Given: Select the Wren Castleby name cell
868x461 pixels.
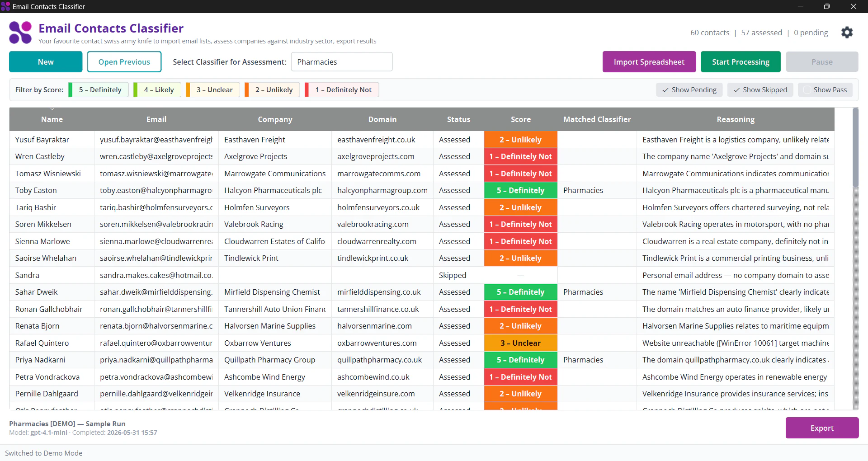Looking at the screenshot, I should 52,156.
